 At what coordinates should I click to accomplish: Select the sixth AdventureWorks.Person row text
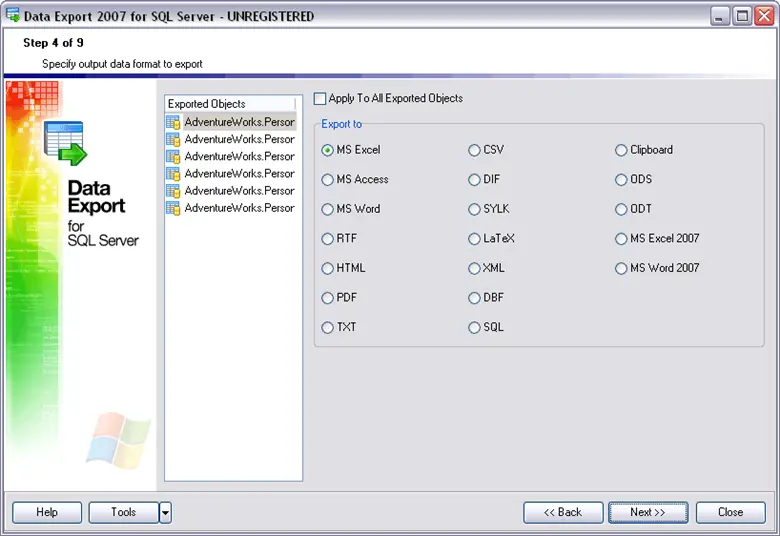click(x=239, y=208)
